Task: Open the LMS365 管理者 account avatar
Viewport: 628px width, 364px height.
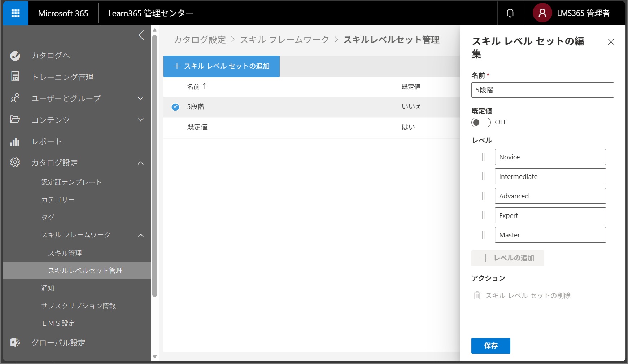Action: (542, 13)
